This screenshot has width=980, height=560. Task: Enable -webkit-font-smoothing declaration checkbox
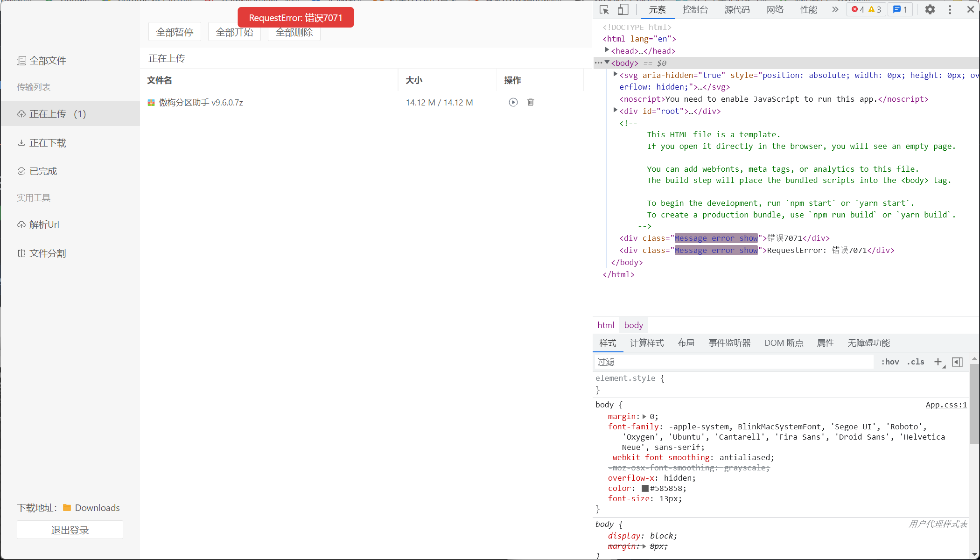602,457
